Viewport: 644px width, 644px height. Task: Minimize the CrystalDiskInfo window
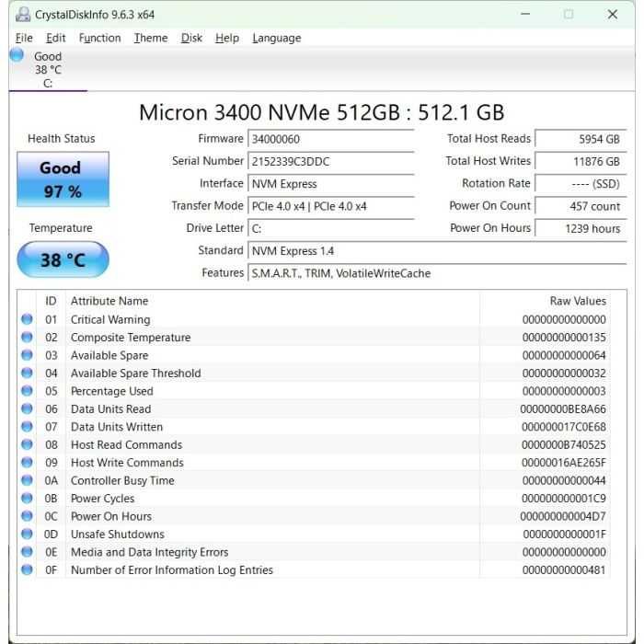[x=525, y=15]
